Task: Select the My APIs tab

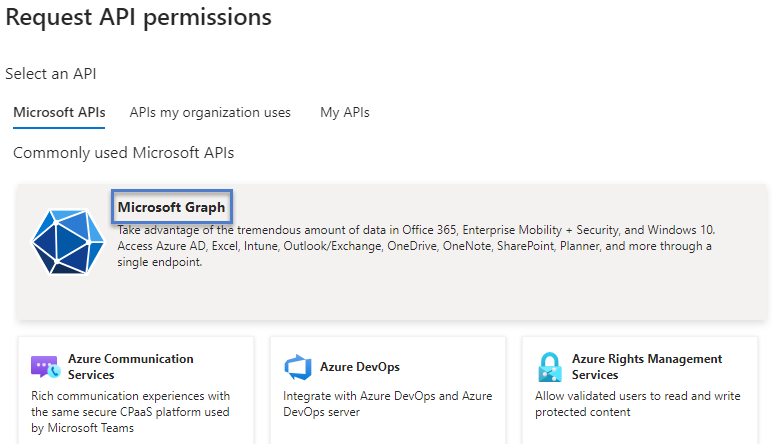Action: 344,113
